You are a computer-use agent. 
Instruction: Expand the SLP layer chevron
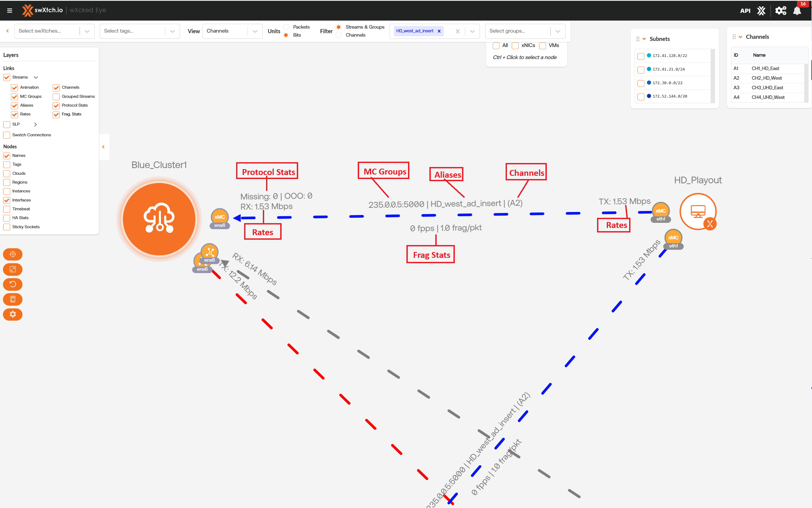[x=36, y=124]
